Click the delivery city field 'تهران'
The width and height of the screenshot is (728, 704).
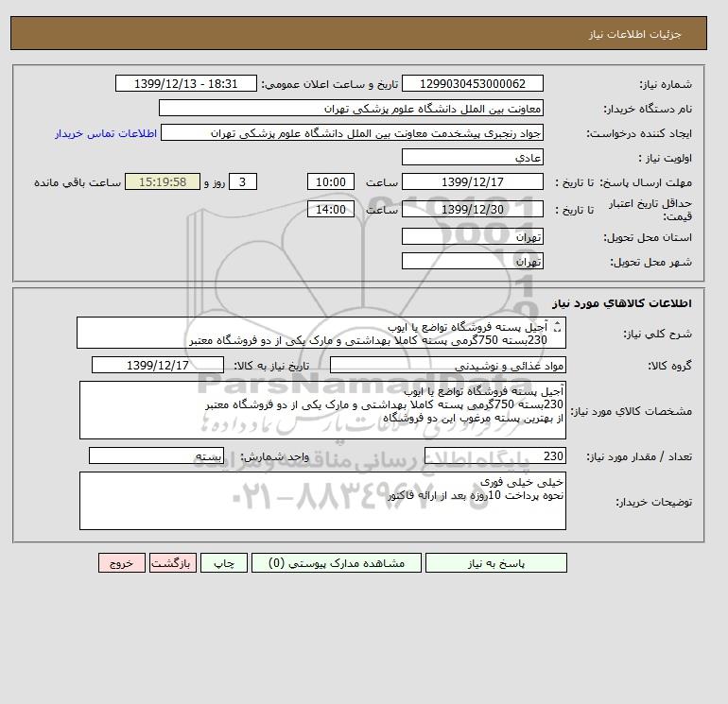tap(472, 261)
